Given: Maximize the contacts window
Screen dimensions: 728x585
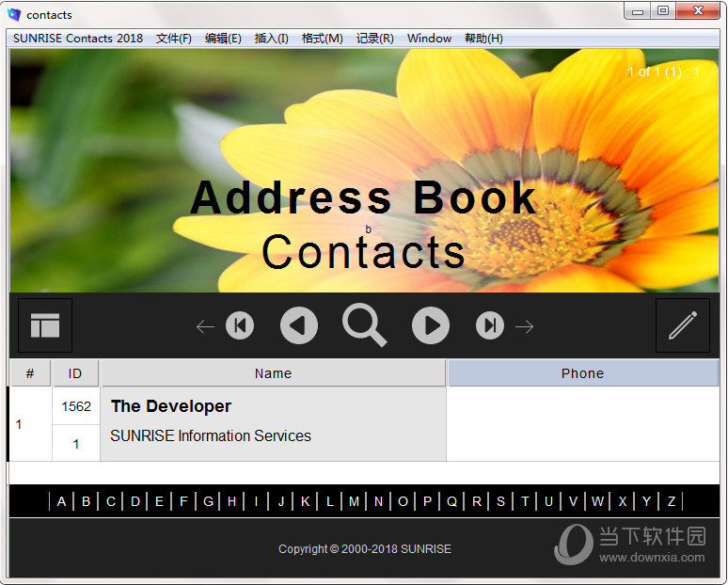Looking at the screenshot, I should point(663,11).
